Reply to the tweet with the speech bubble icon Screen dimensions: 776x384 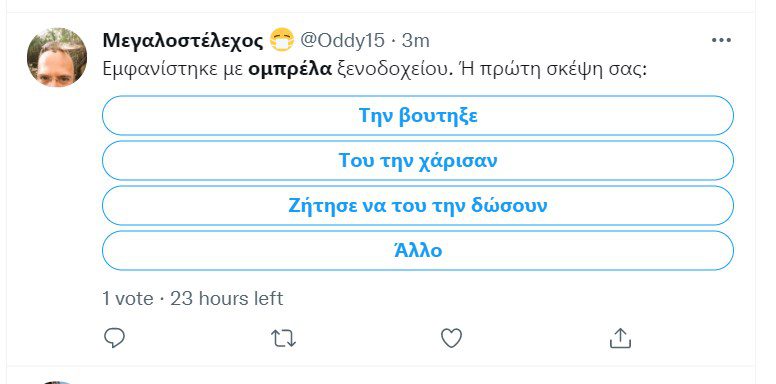click(114, 338)
